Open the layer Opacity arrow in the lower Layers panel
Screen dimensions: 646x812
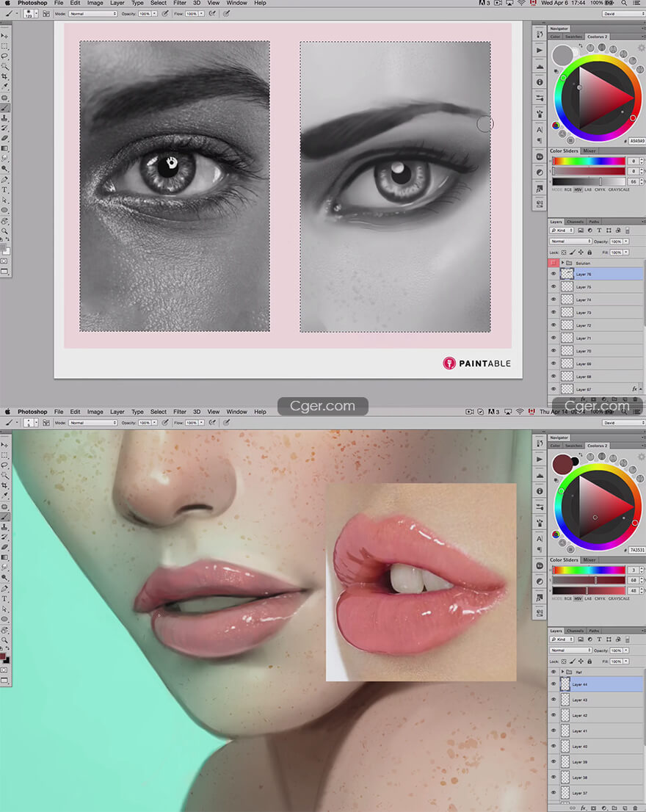pos(626,650)
